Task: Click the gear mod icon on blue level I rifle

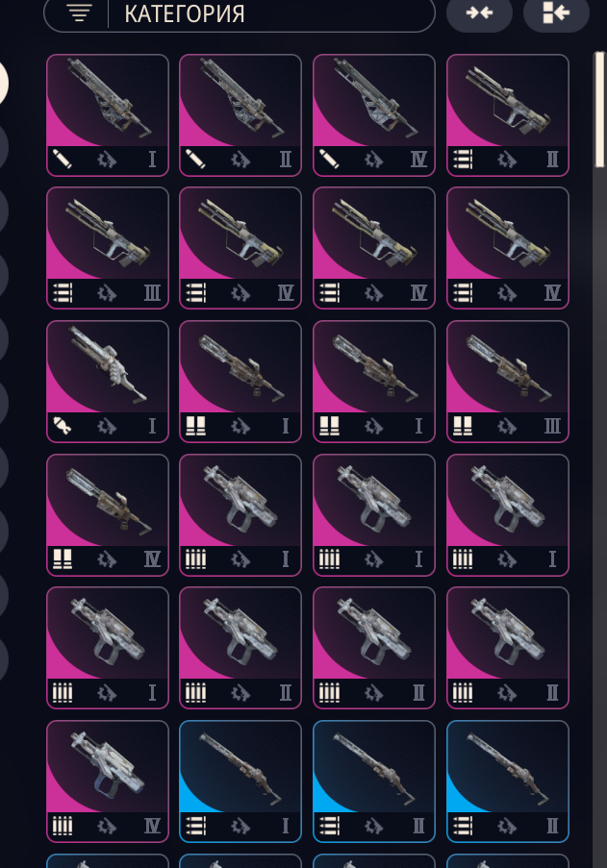Action: [240, 826]
